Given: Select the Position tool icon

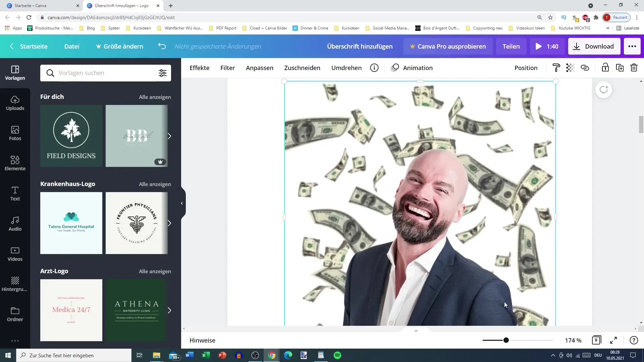Looking at the screenshot, I should (x=526, y=68).
